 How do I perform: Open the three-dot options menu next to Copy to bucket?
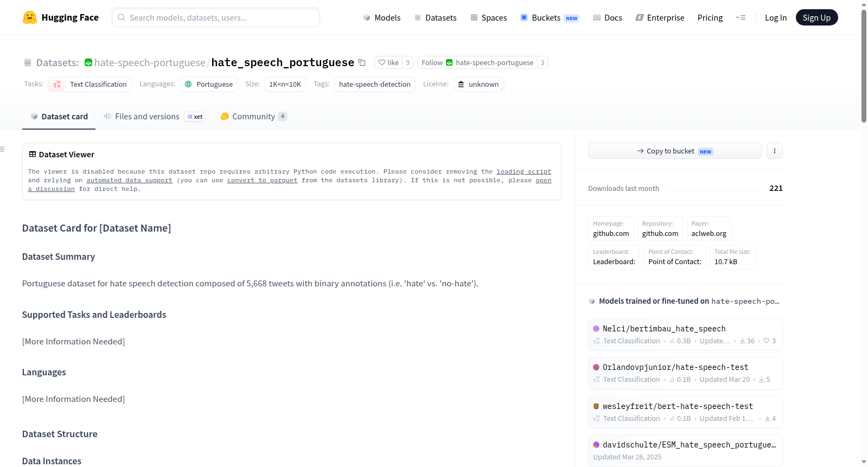pos(775,151)
